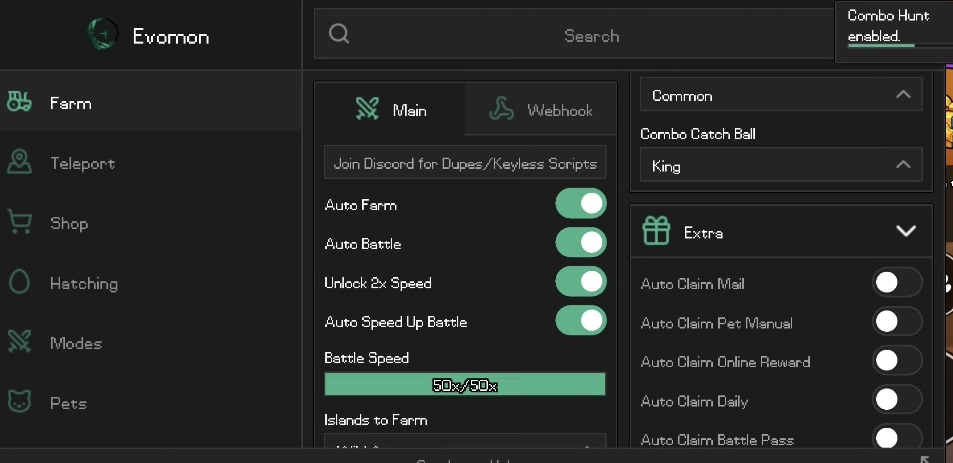Click the Combo Hunt enabled notification
The width and height of the screenshot is (953, 463).
894,32
